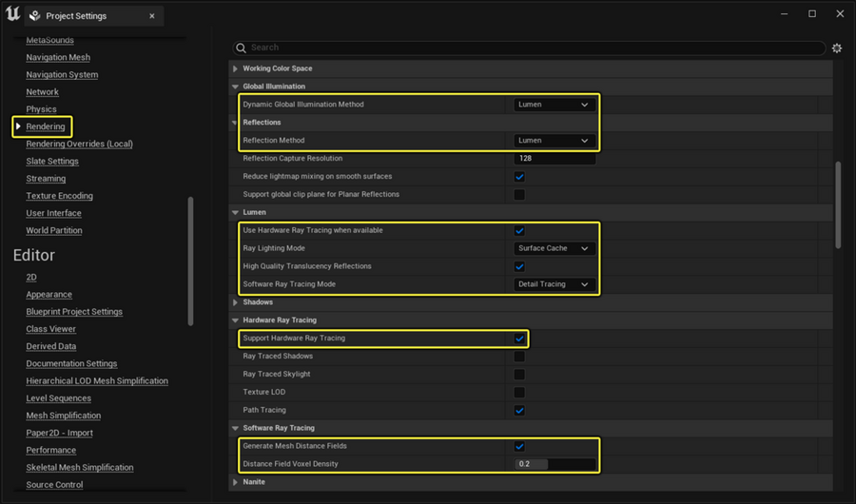Open the search settings gear icon
This screenshot has height=504, width=856.
(x=837, y=48)
